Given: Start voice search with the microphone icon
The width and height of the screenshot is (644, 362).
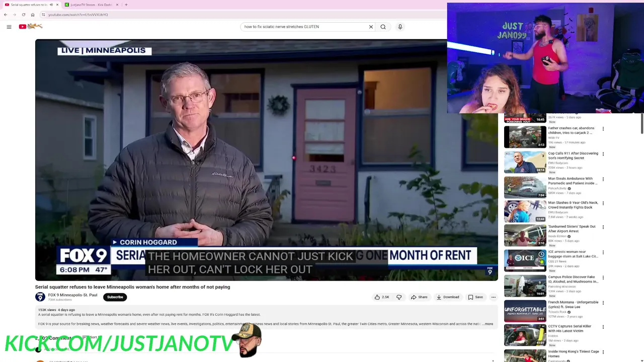Looking at the screenshot, I should tap(400, 27).
